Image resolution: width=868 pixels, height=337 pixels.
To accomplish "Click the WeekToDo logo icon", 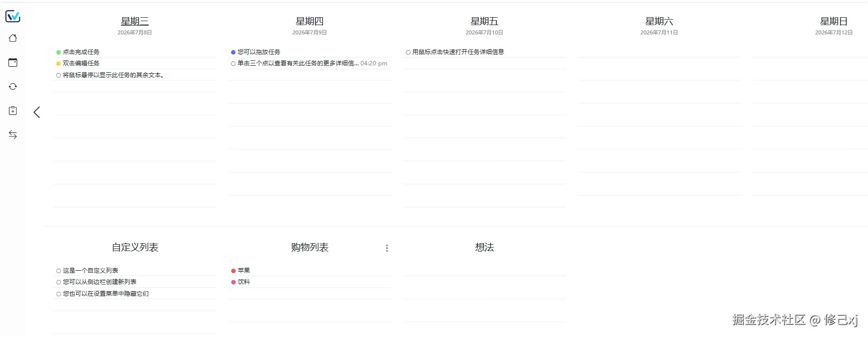I will point(13,16).
